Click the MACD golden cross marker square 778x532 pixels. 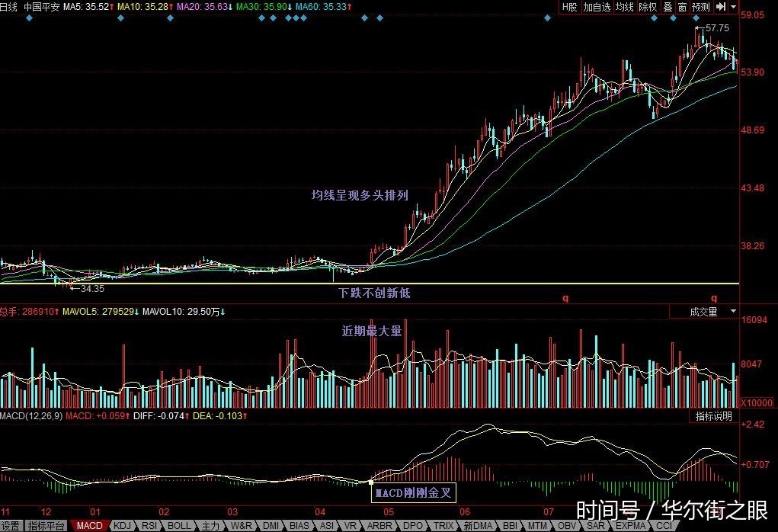click(x=371, y=482)
